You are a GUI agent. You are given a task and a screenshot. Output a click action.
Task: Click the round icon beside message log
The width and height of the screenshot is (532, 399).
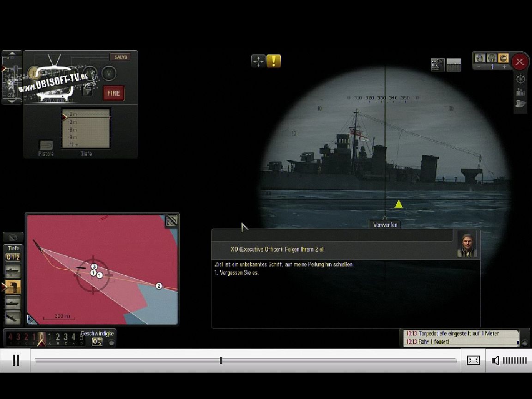coord(525,343)
